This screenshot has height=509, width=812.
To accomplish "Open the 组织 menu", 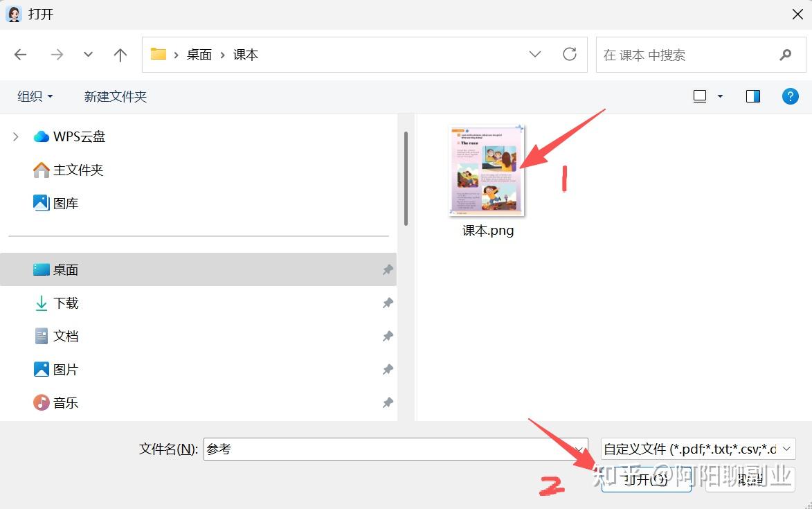I will pos(35,96).
